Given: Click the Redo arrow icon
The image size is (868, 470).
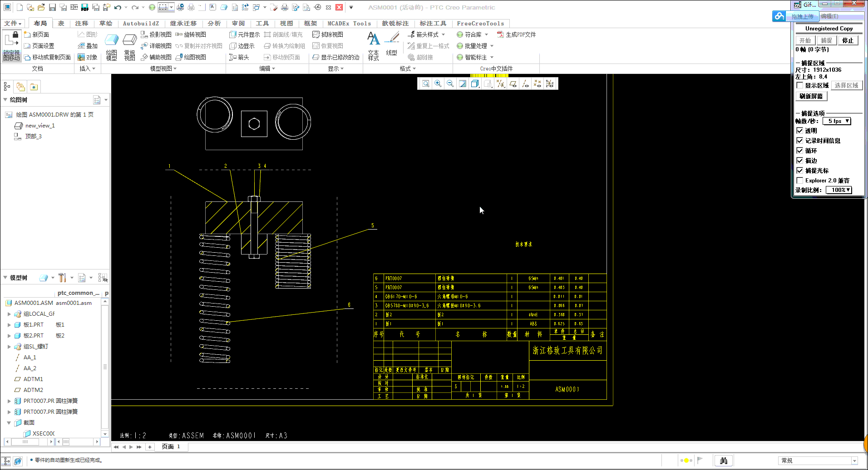Looking at the screenshot, I should [x=135, y=7].
